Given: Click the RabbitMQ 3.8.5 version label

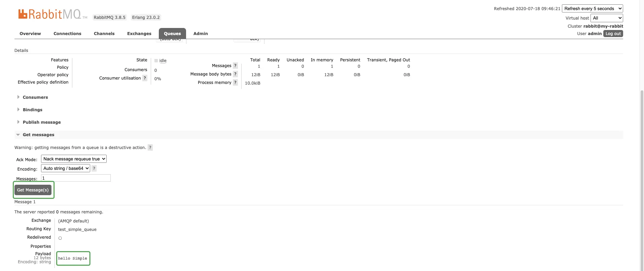Looking at the screenshot, I should click(x=109, y=18).
